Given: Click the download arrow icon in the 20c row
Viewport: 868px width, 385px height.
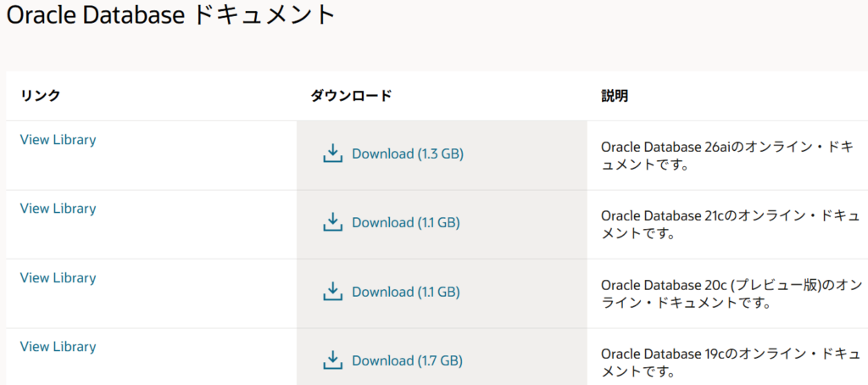Looking at the screenshot, I should (x=332, y=292).
